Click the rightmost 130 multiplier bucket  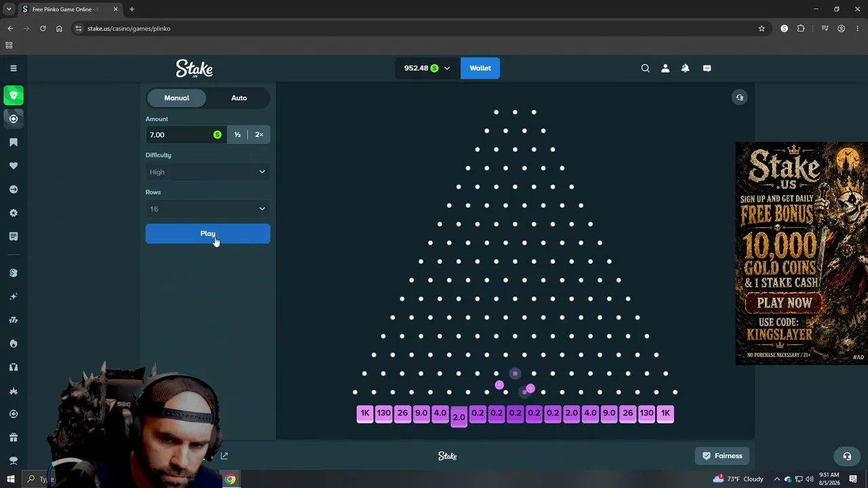pyautogui.click(x=646, y=413)
